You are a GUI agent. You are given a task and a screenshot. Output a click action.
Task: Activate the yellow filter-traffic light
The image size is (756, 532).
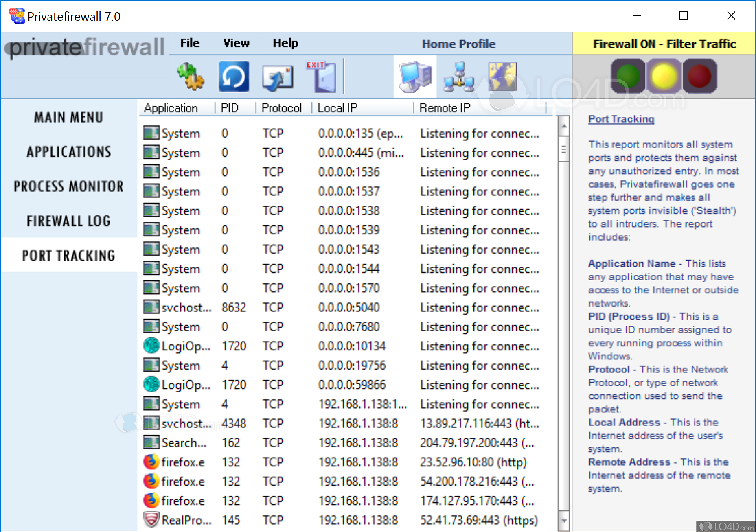[x=664, y=76]
